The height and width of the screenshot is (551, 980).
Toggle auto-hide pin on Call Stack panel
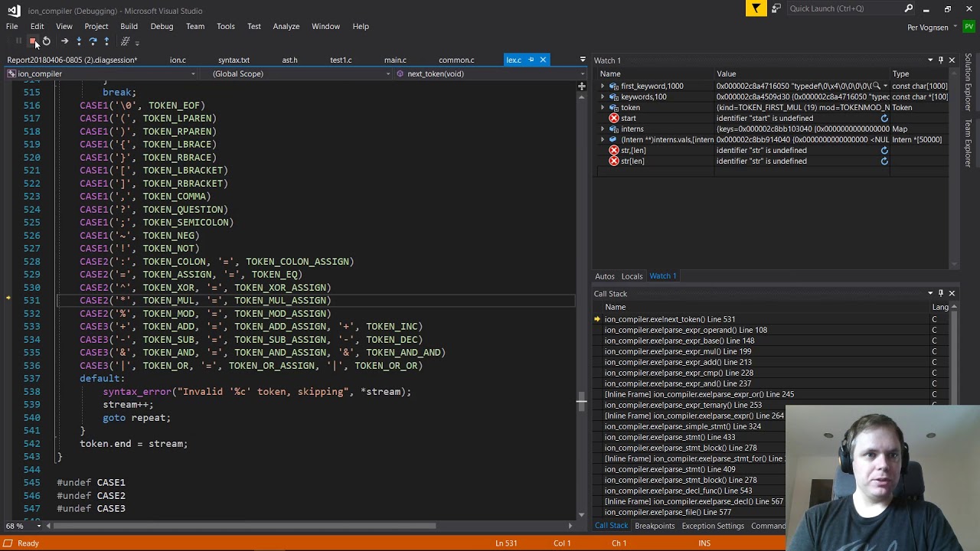pyautogui.click(x=941, y=293)
